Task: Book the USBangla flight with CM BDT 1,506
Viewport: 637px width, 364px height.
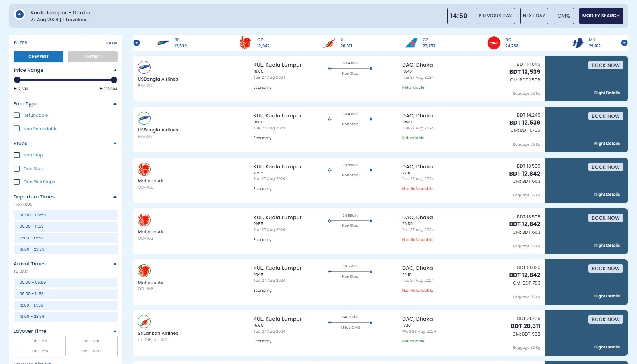Action: [606, 65]
